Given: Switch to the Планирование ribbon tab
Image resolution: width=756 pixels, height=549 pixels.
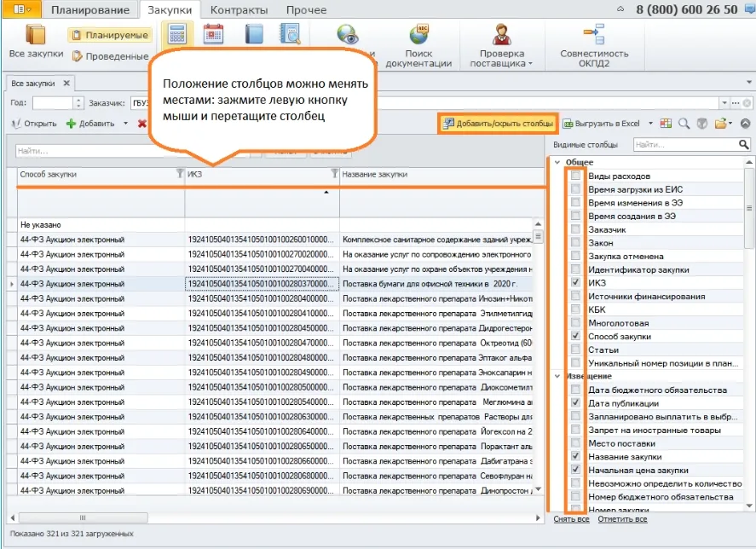Looking at the screenshot, I should pos(90,9).
